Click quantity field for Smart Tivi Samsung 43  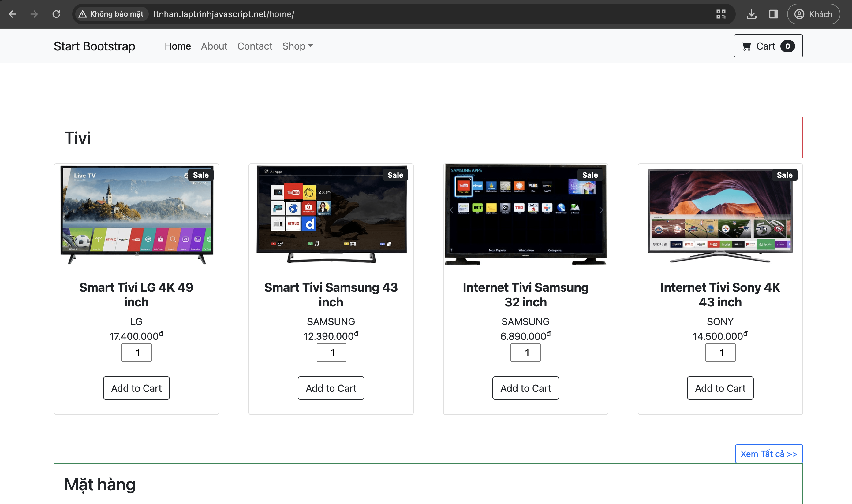[x=331, y=353]
